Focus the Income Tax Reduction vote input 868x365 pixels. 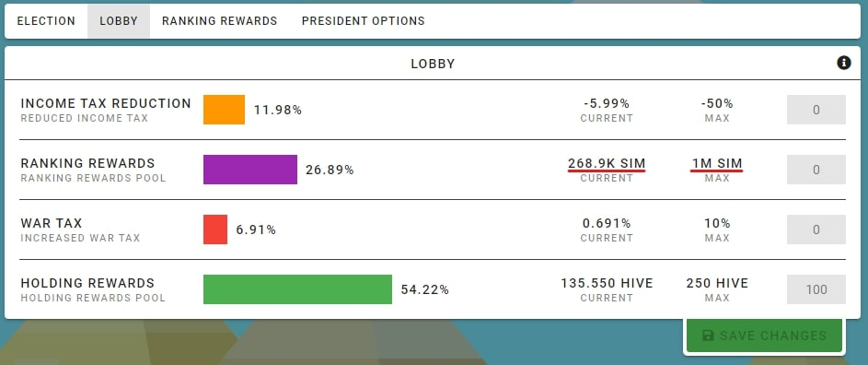pyautogui.click(x=816, y=110)
